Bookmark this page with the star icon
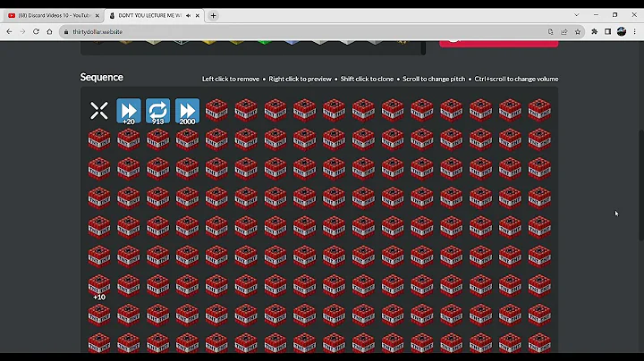The width and height of the screenshot is (644, 361). 578,32
